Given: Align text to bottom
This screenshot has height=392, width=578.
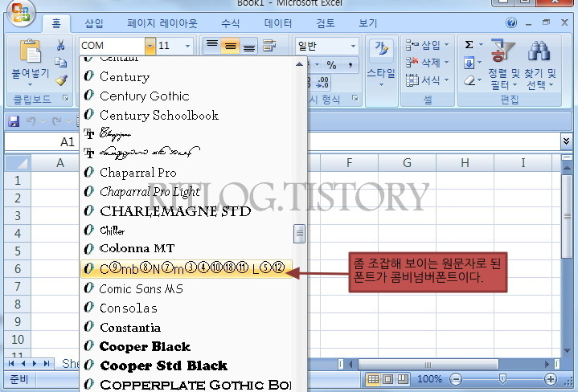Looking at the screenshot, I should [249, 46].
